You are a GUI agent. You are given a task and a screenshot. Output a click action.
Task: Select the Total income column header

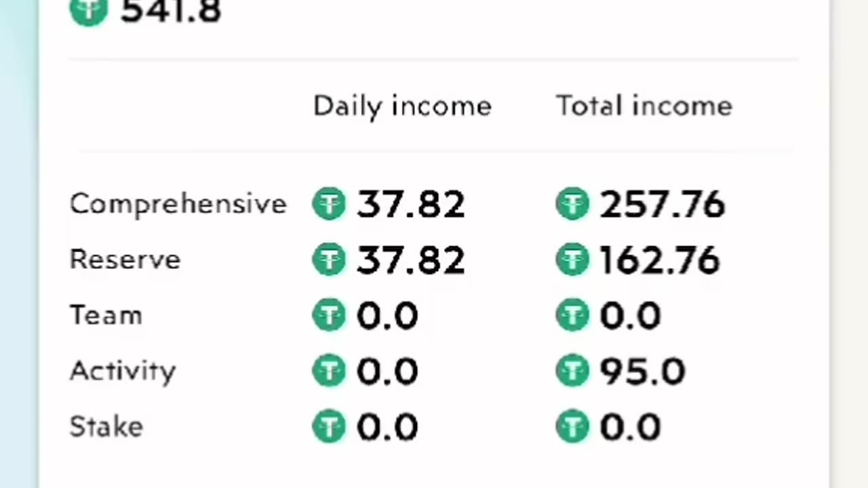tap(644, 106)
